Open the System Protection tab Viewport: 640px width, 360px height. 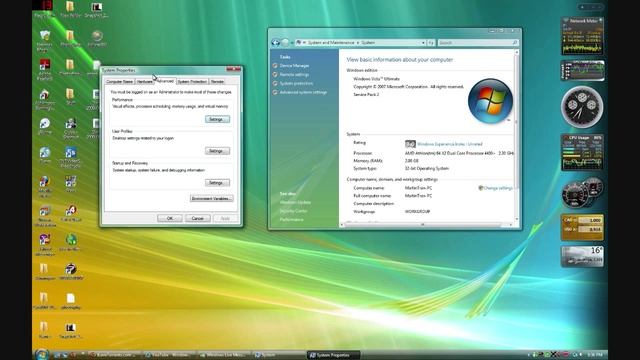tap(192, 82)
